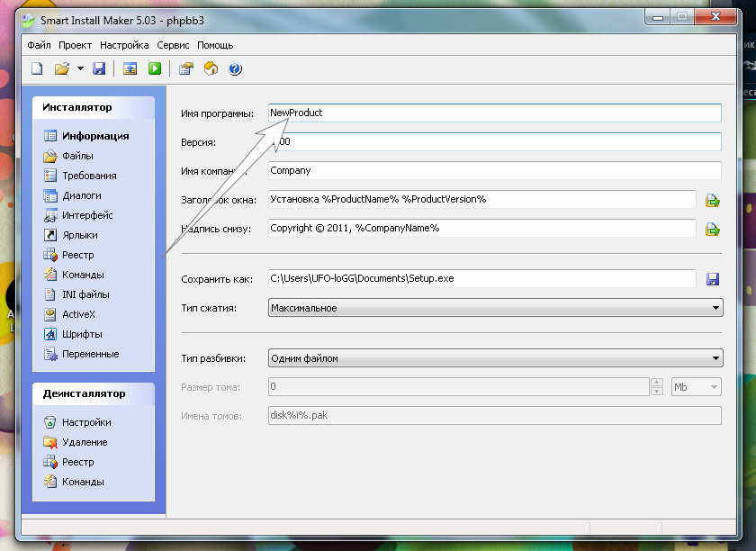Open the project options toolbar icon

(x=186, y=68)
